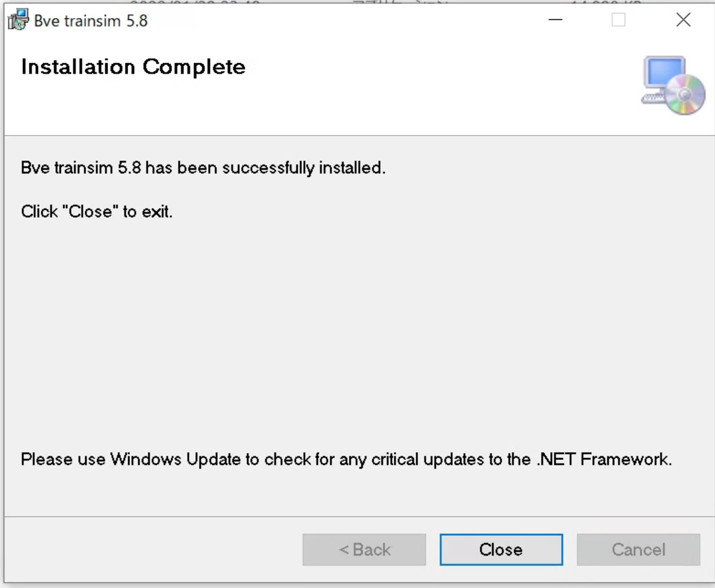This screenshot has width=715, height=588.
Task: Click the "successfully installed" message line
Action: pyautogui.click(x=203, y=168)
